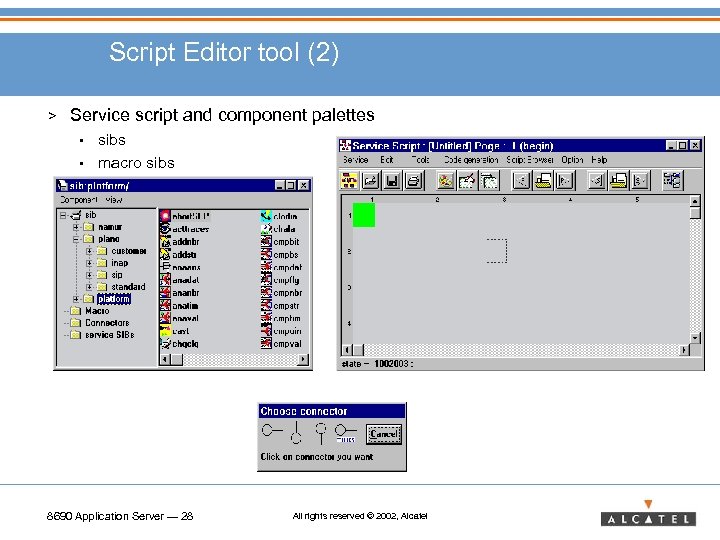Select the namur folder label
Viewport: 720px width, 540px height.
(x=110, y=227)
